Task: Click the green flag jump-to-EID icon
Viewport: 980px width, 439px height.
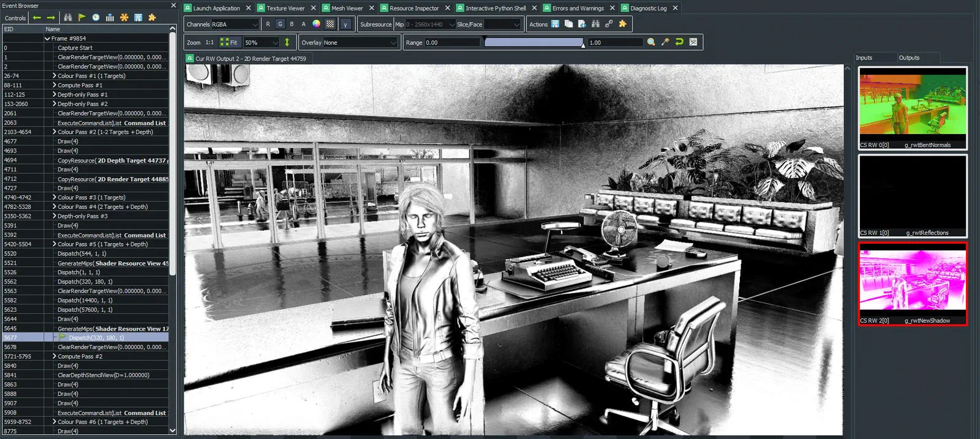Action: point(81,18)
